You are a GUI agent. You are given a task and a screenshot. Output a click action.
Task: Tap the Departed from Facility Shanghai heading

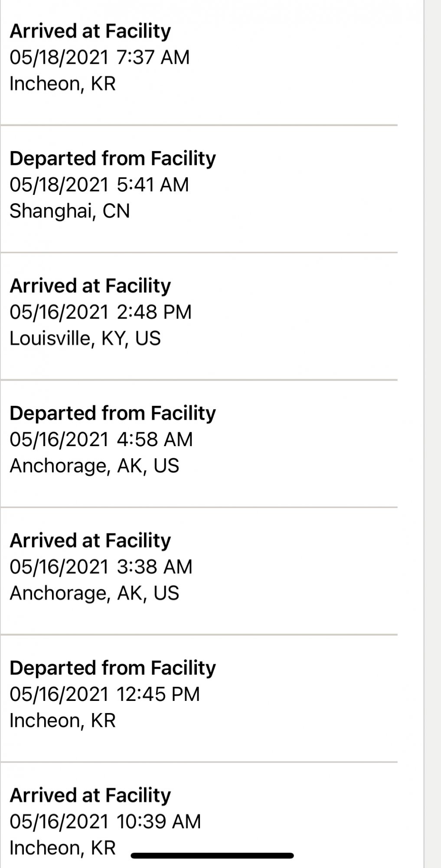[x=113, y=158]
